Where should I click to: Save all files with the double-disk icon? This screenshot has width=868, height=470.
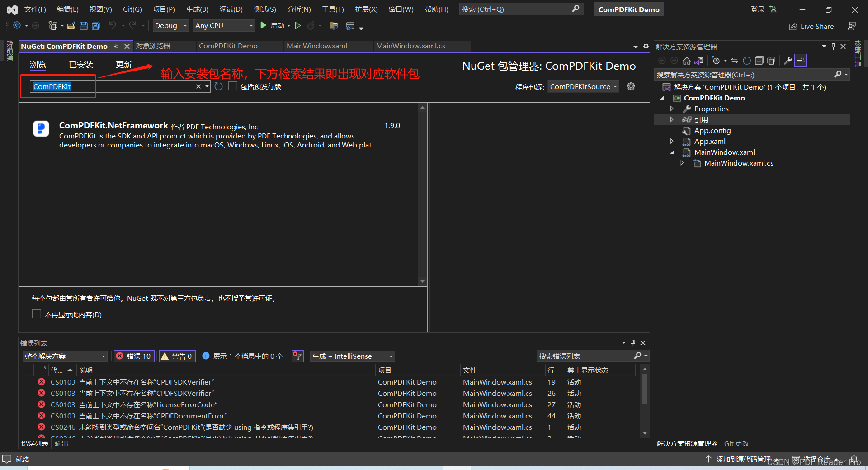pos(96,26)
